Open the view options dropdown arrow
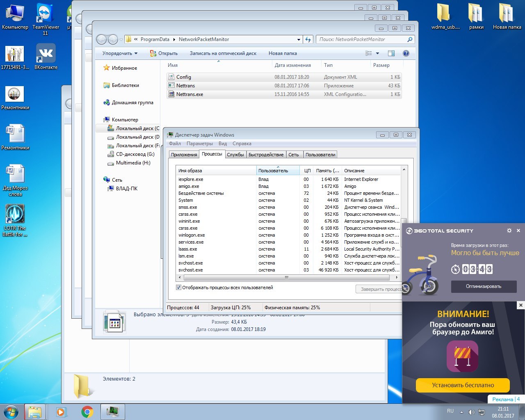Viewport: 525px width, 420px height. [x=378, y=53]
